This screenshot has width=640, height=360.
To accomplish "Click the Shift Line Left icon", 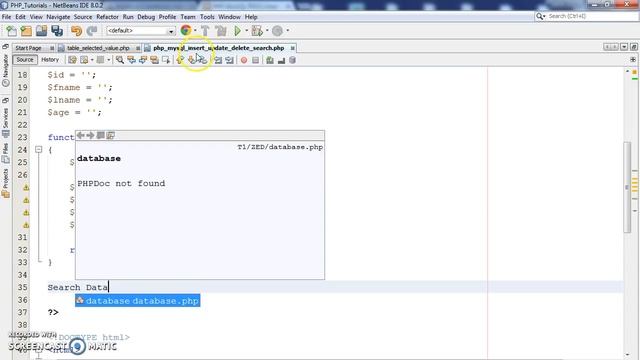I will tap(218, 60).
